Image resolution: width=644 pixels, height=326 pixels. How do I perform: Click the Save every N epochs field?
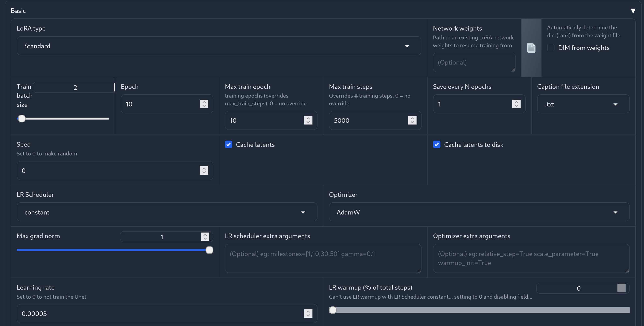click(479, 104)
